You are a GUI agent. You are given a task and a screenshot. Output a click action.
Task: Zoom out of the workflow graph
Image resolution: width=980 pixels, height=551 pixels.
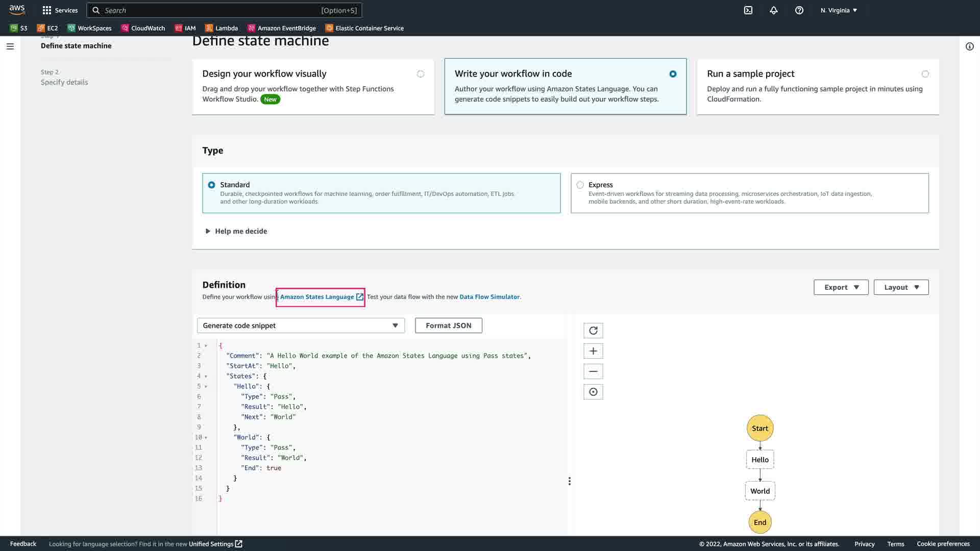coord(593,371)
